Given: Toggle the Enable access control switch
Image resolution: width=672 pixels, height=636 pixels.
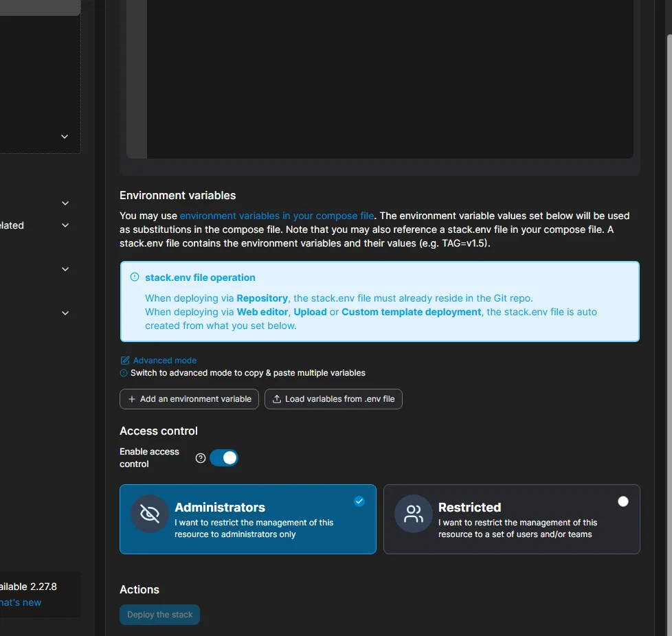Looking at the screenshot, I should point(224,458).
